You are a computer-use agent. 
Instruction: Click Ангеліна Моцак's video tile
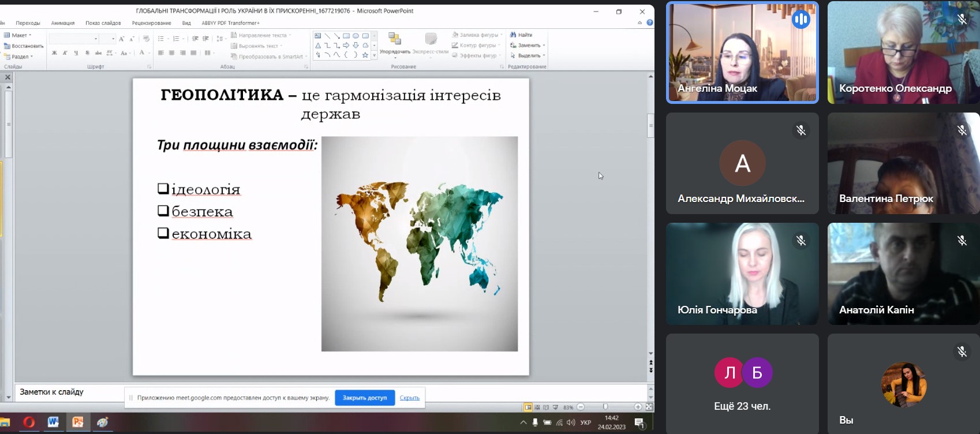coord(742,53)
